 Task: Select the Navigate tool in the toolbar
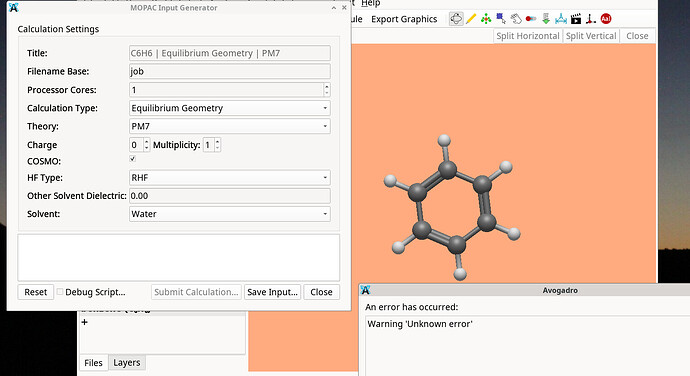456,19
